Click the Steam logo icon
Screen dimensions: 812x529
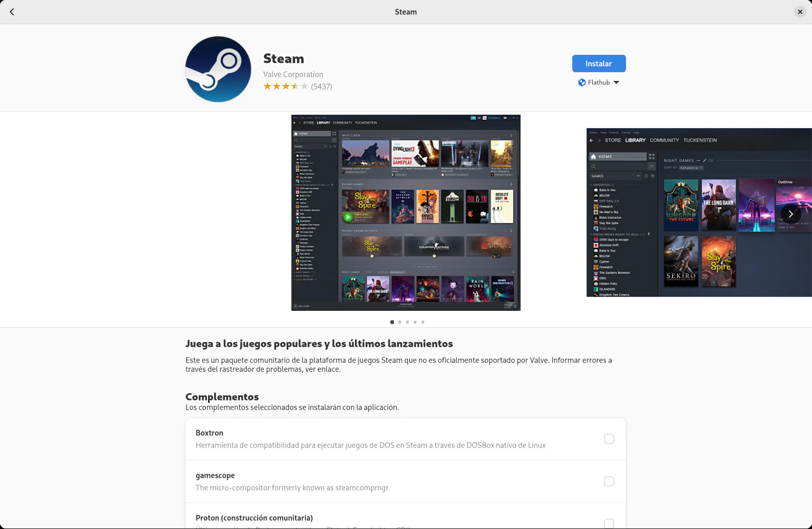click(218, 69)
